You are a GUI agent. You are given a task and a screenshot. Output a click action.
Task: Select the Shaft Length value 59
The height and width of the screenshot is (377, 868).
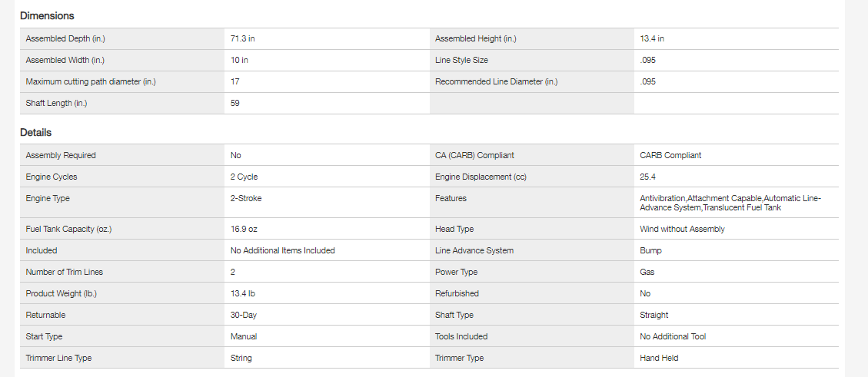point(235,104)
